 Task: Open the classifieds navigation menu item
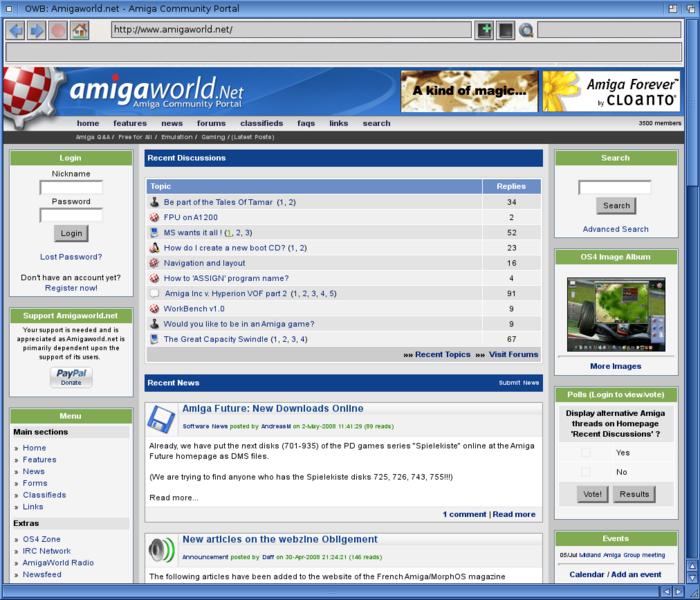[261, 123]
